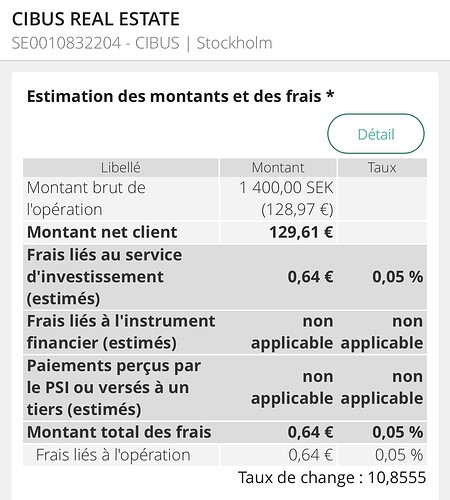The height and width of the screenshot is (500, 450).
Task: Select the CIBUS REAL ESTATE title
Action: [x=96, y=19]
